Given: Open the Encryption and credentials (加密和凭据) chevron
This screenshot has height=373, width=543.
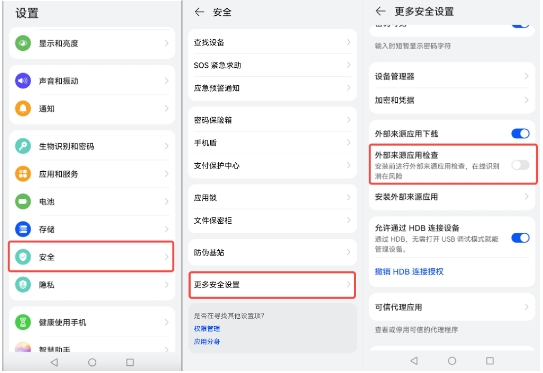Looking at the screenshot, I should (x=526, y=100).
